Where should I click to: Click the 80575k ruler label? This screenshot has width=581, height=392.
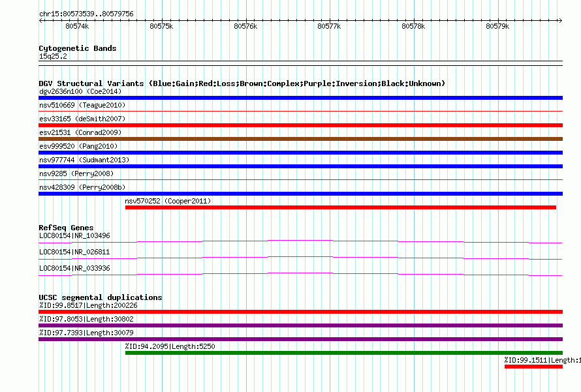[x=161, y=26]
